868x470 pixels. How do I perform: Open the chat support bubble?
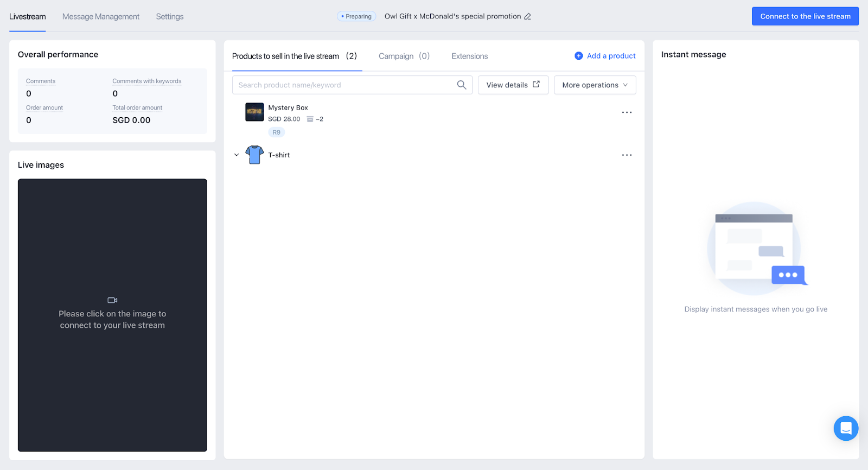click(x=846, y=428)
